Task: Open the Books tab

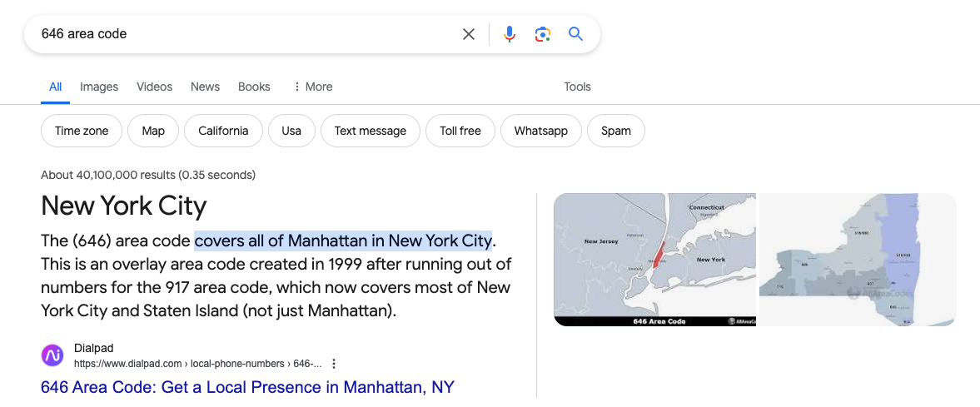Action: (x=254, y=87)
